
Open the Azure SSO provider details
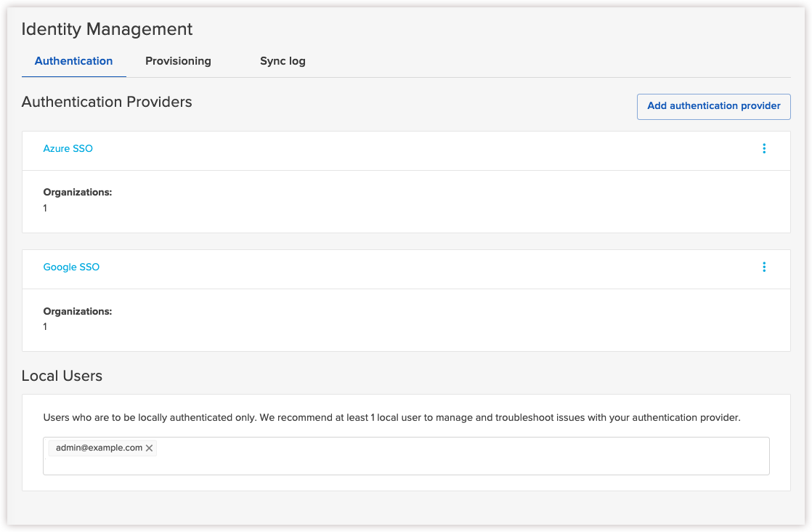pyautogui.click(x=68, y=148)
